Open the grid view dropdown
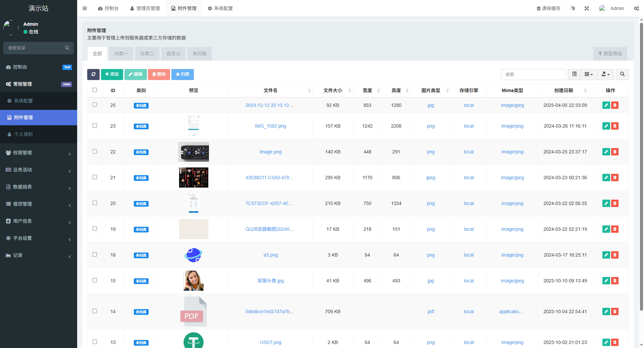This screenshot has width=644, height=348. (x=589, y=74)
